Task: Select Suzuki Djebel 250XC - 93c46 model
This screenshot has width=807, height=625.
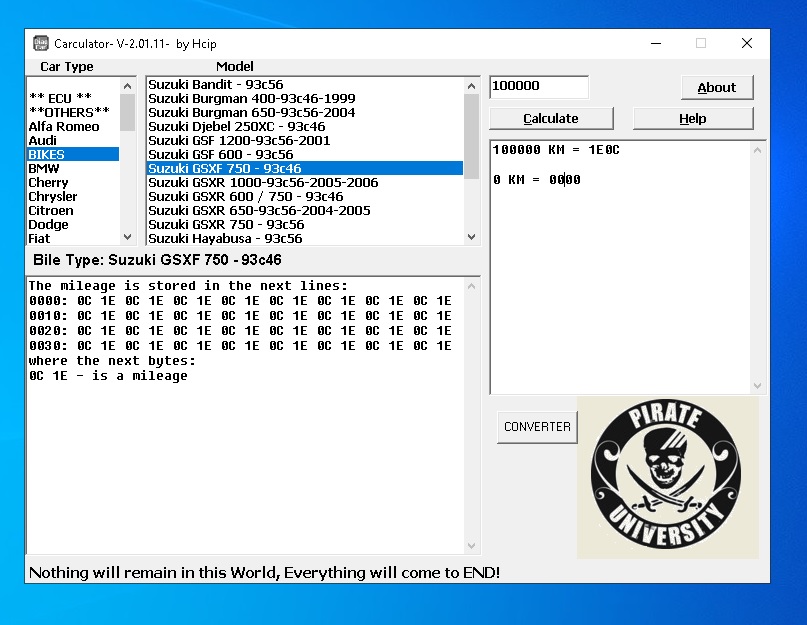Action: tap(236, 127)
